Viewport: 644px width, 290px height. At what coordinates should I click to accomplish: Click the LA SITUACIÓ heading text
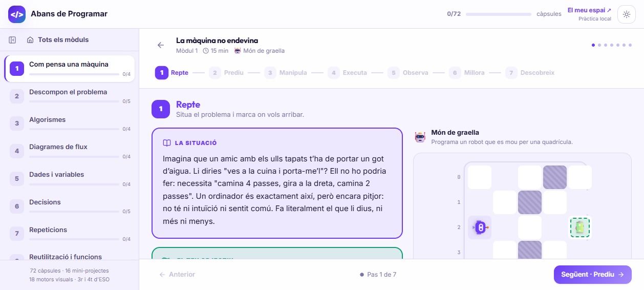(x=196, y=143)
